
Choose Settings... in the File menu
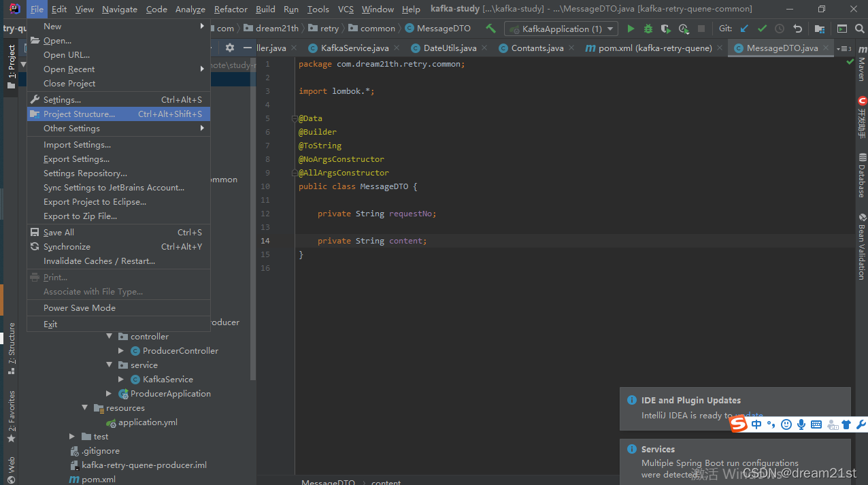118,100
